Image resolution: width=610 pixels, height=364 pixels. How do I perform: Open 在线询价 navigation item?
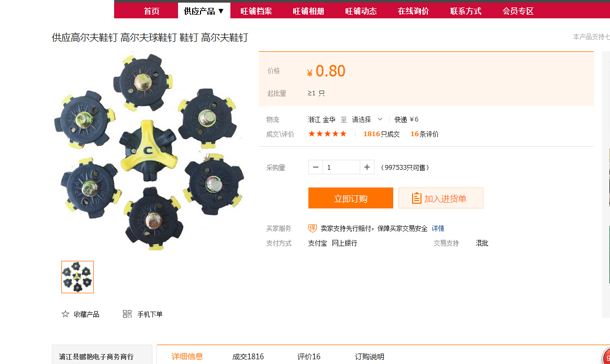coord(413,11)
